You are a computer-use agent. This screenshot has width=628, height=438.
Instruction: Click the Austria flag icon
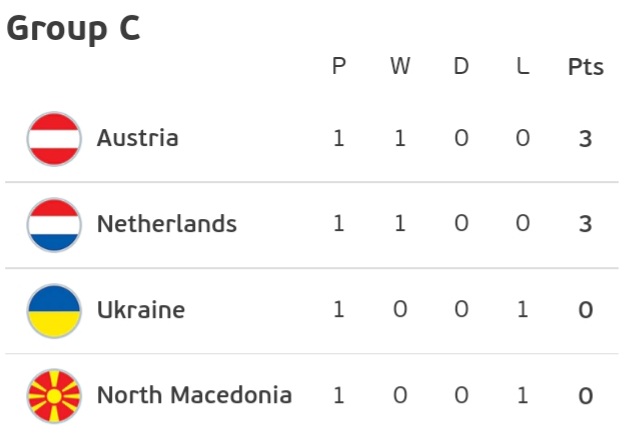54,138
